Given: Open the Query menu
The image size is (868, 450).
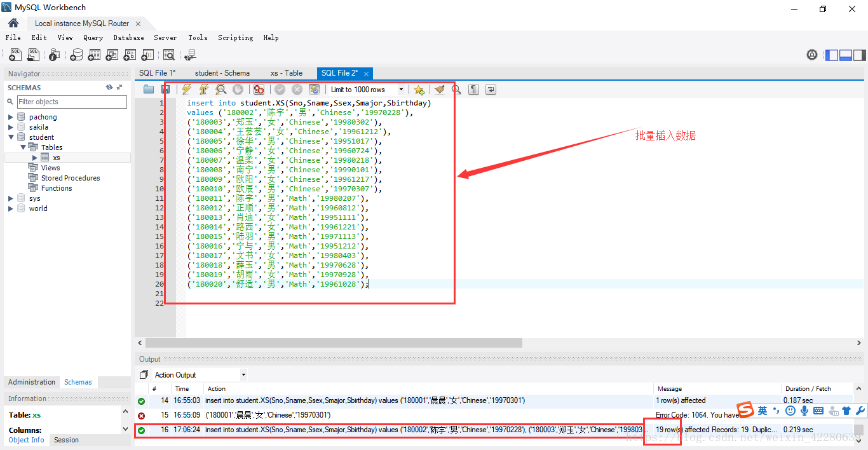Looking at the screenshot, I should tap(93, 37).
